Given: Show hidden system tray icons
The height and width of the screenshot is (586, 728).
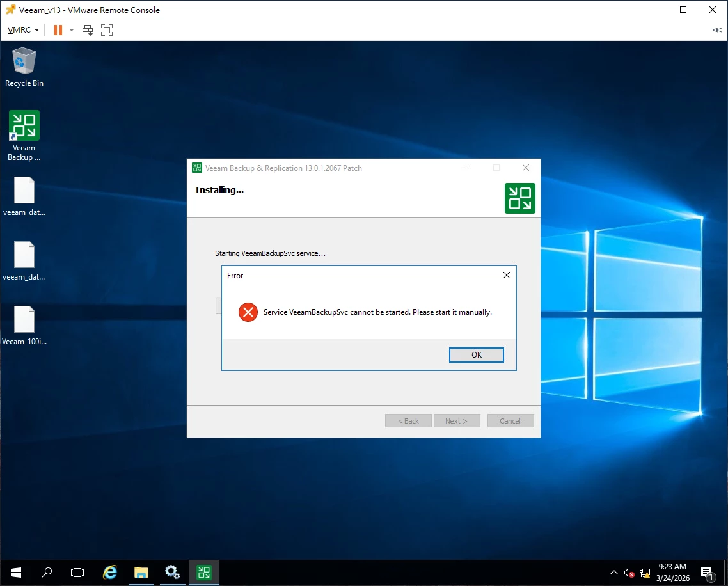Looking at the screenshot, I should coord(613,573).
